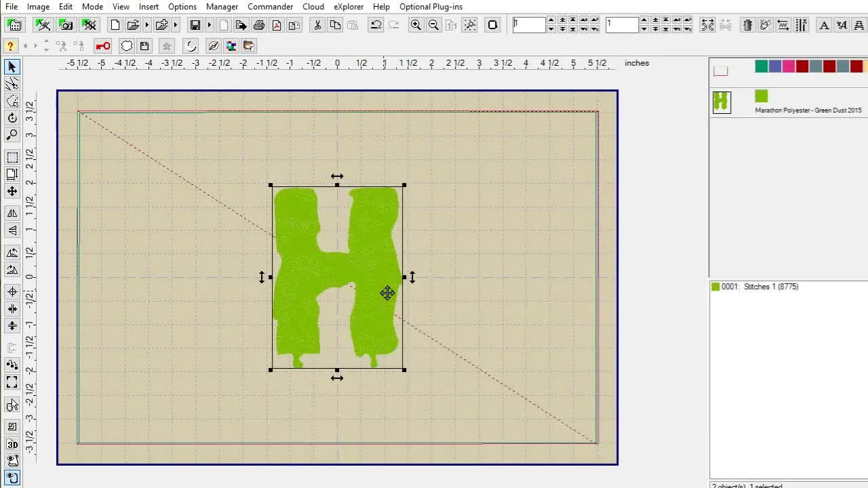Increase the second number field with up arrow
The height and width of the screenshot is (488, 868).
644,20
